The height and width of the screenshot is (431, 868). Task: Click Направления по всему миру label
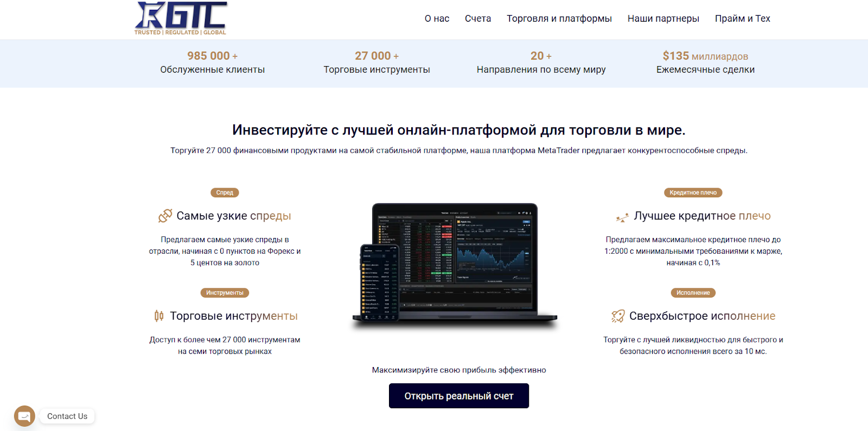click(541, 69)
